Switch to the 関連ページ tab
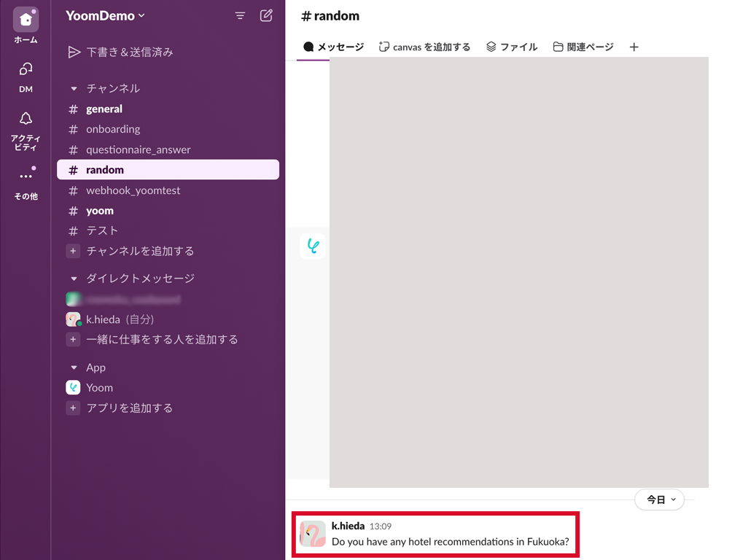This screenshot has width=732, height=560. click(x=583, y=47)
